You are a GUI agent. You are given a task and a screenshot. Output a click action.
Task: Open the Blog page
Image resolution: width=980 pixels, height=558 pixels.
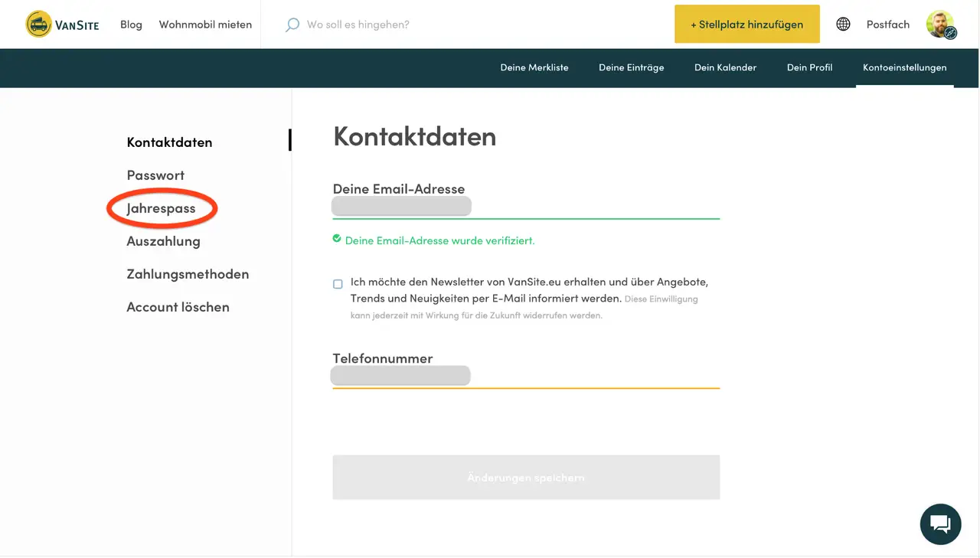point(131,24)
